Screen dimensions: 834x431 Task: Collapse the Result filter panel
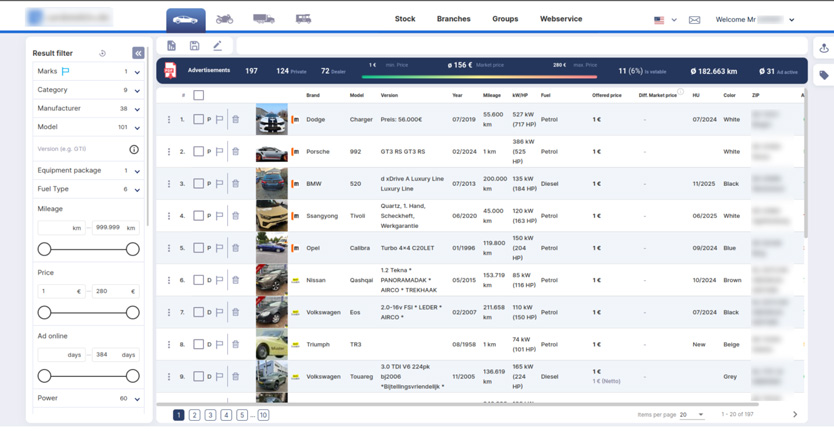tap(138, 53)
